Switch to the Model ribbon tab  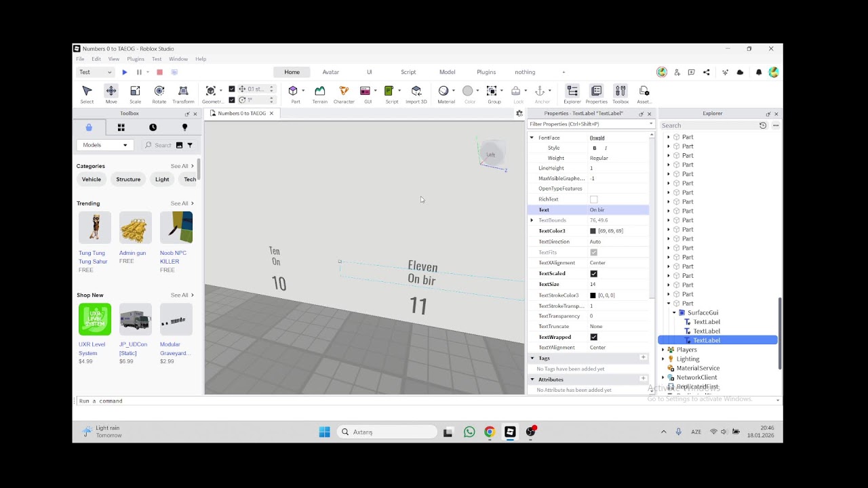pyautogui.click(x=447, y=72)
